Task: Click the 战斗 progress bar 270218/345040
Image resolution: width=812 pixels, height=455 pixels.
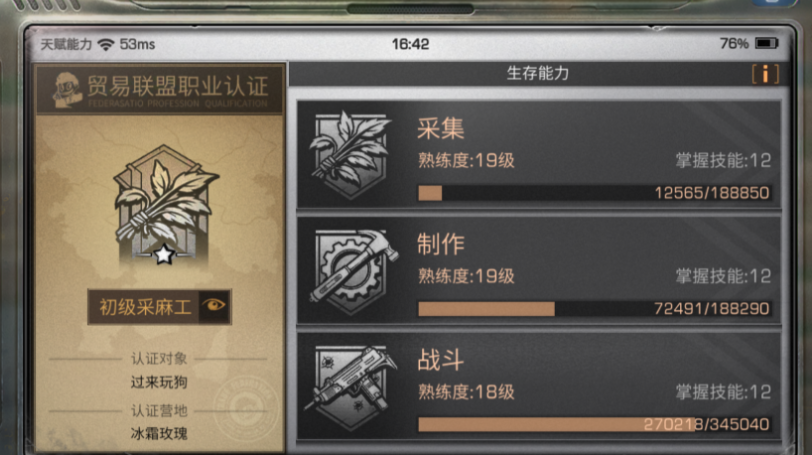Action: point(594,425)
